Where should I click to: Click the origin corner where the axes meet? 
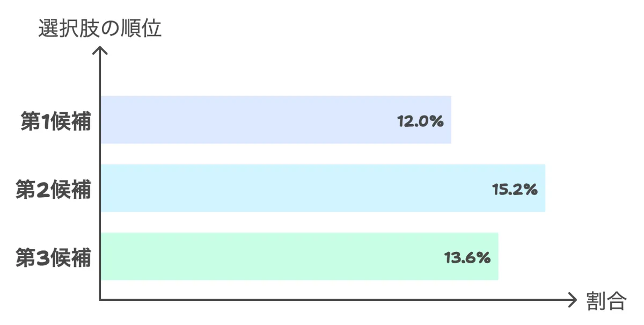pyautogui.click(x=100, y=299)
